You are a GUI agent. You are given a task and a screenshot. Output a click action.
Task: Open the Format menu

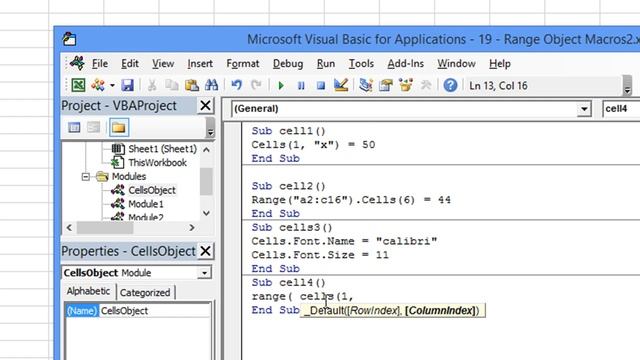(x=243, y=64)
